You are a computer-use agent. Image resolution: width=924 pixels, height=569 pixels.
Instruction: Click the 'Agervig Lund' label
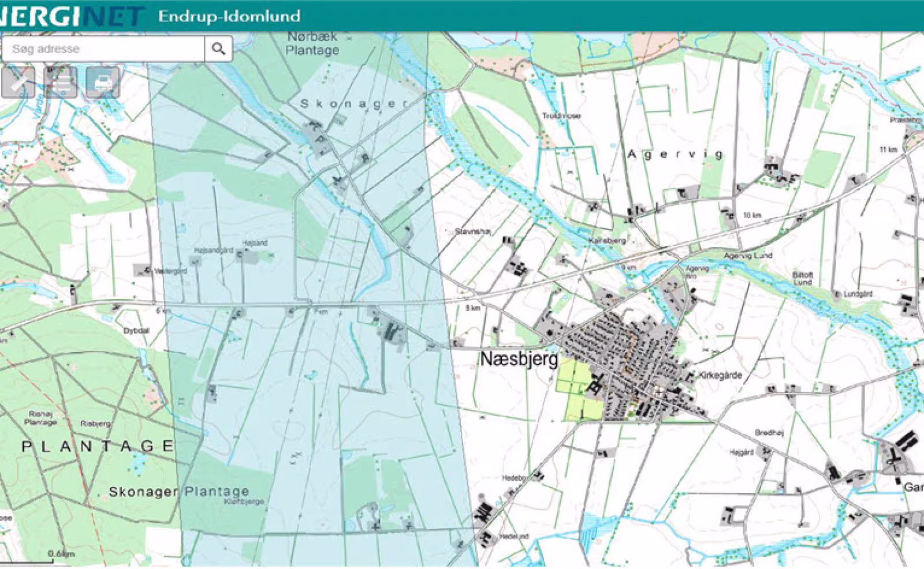[x=748, y=255]
